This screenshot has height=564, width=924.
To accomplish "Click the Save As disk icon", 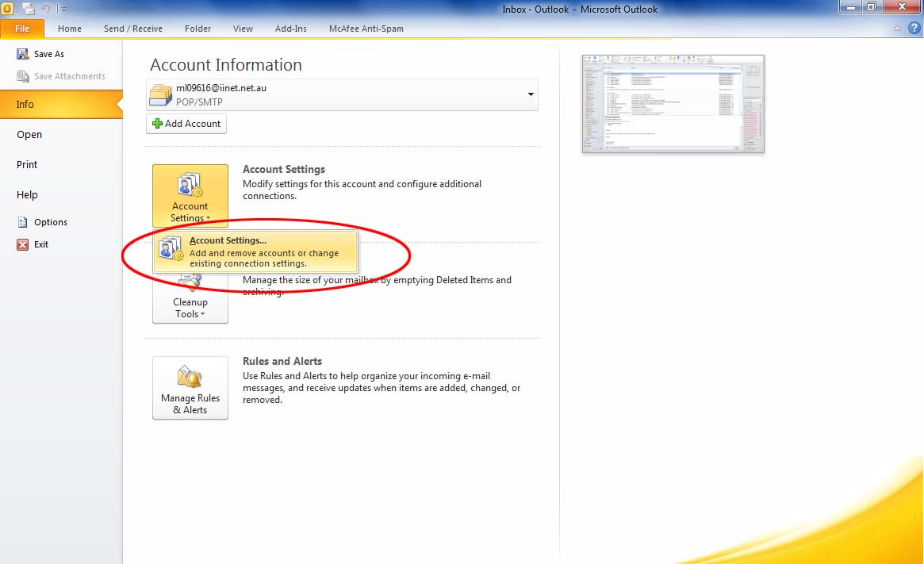I will 23,54.
